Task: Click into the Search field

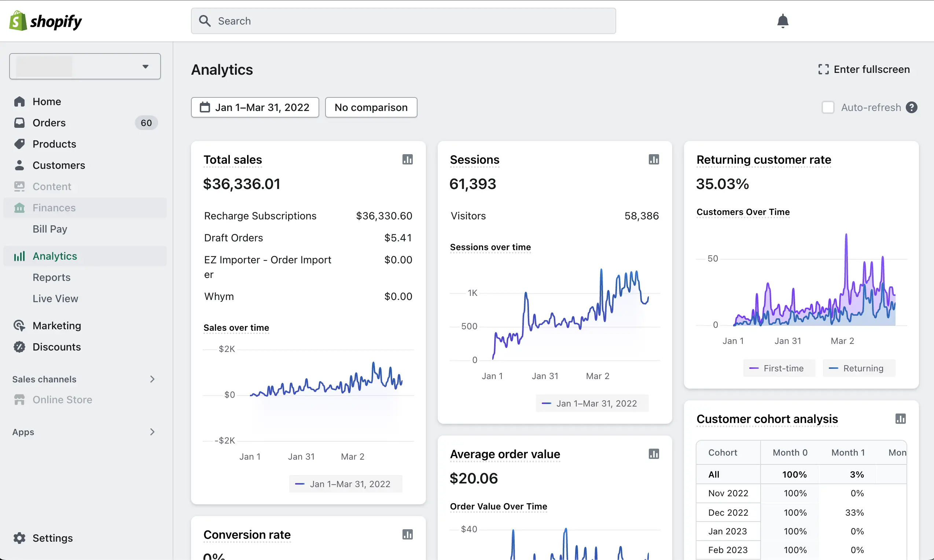Action: click(403, 21)
